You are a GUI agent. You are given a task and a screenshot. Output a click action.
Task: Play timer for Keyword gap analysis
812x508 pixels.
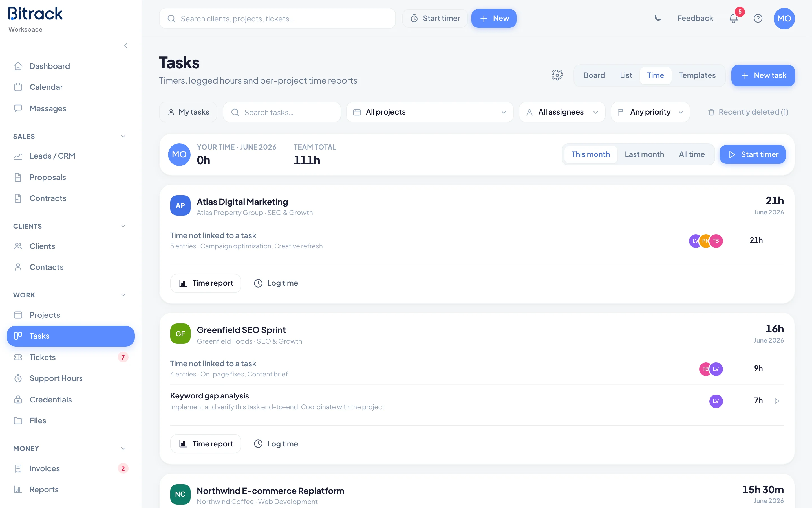[776, 401]
